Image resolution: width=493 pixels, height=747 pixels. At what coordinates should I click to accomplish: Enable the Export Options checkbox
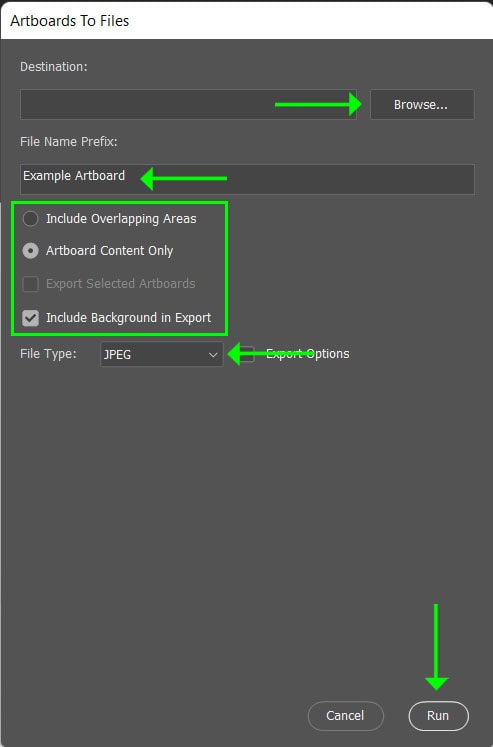point(246,354)
